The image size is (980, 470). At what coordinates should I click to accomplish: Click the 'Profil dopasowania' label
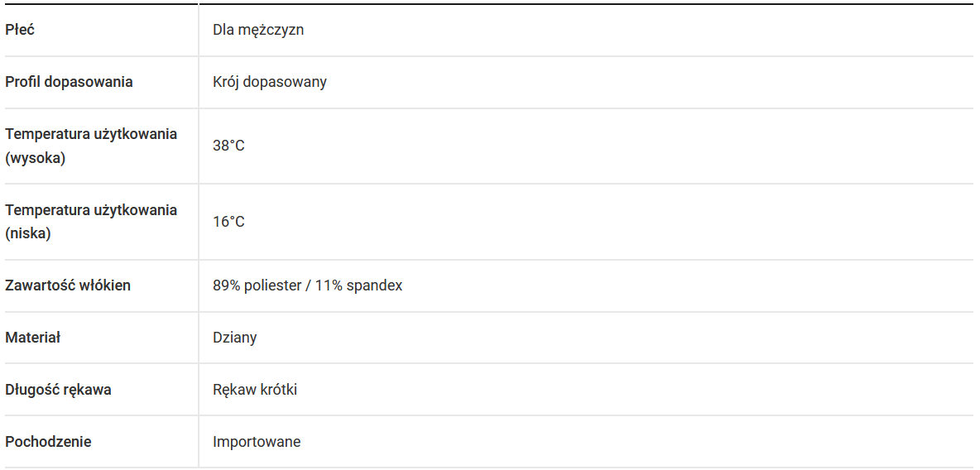click(x=69, y=82)
